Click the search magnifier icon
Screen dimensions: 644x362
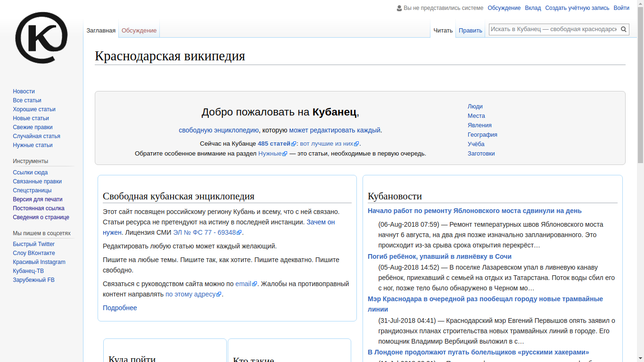623,29
